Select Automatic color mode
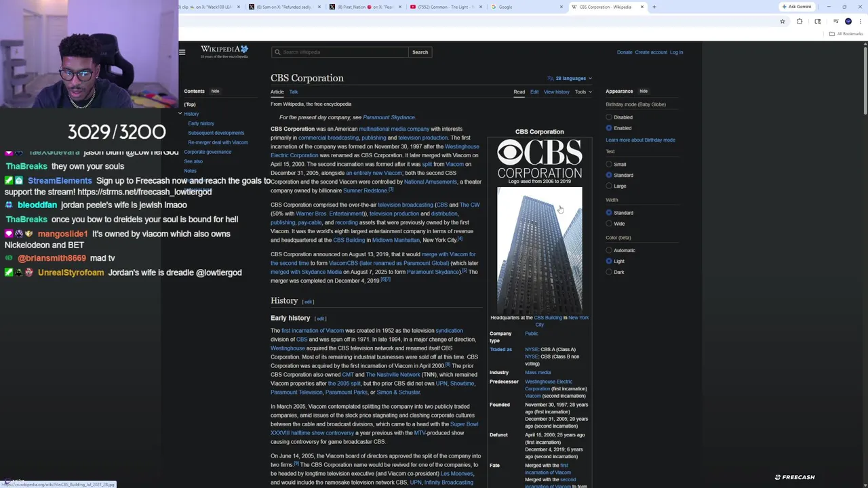Screen dimensions: 868x488 pos(609,250)
